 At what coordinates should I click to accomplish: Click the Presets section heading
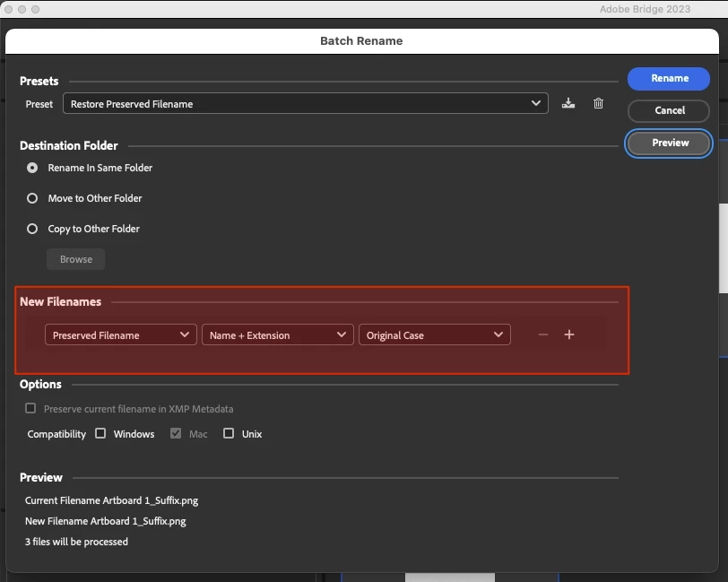click(39, 82)
